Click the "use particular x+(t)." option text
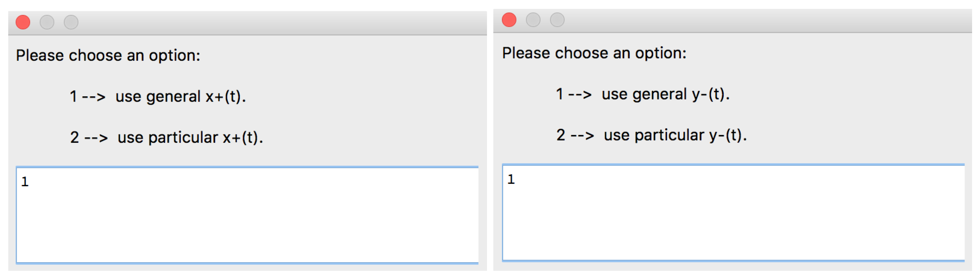980x280 pixels. pyautogui.click(x=190, y=137)
